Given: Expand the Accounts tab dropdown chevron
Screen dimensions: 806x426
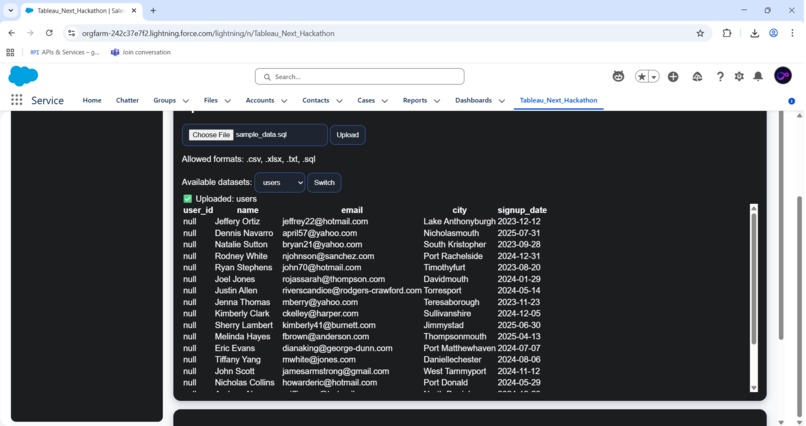Looking at the screenshot, I should point(284,101).
